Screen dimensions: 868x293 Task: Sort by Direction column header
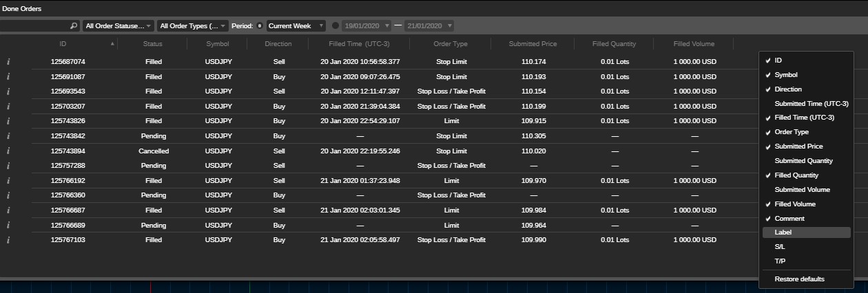tap(278, 44)
